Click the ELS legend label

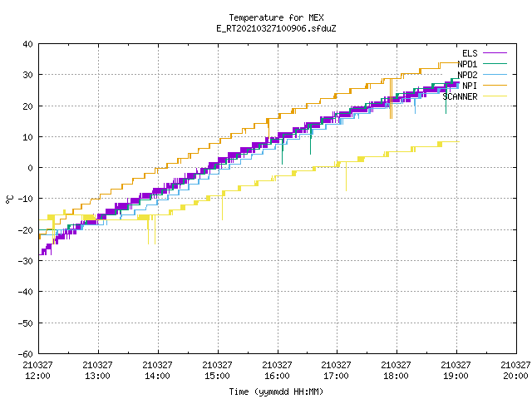click(x=470, y=53)
